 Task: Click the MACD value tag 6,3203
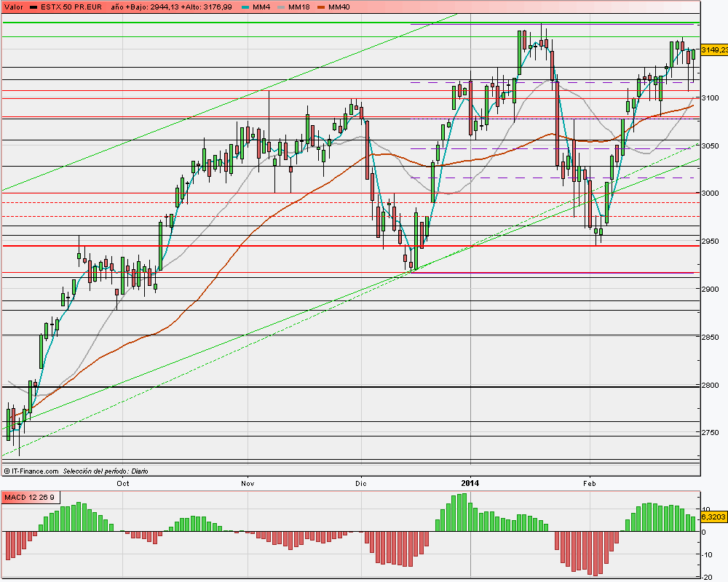tap(713, 517)
